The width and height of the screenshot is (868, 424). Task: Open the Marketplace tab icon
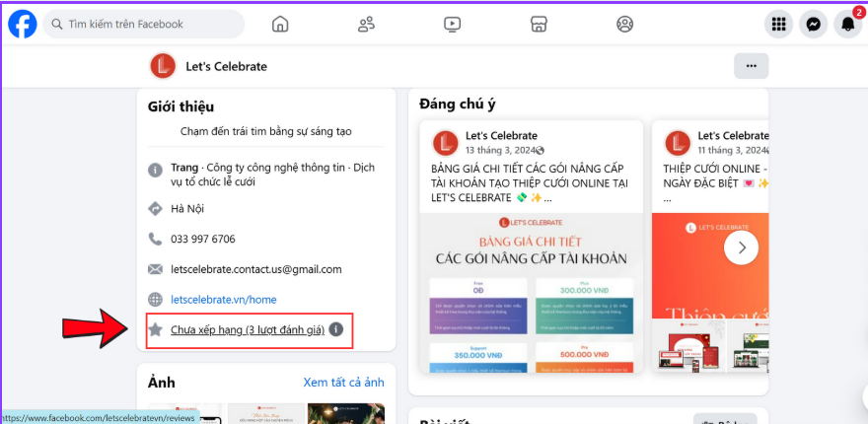point(539,25)
